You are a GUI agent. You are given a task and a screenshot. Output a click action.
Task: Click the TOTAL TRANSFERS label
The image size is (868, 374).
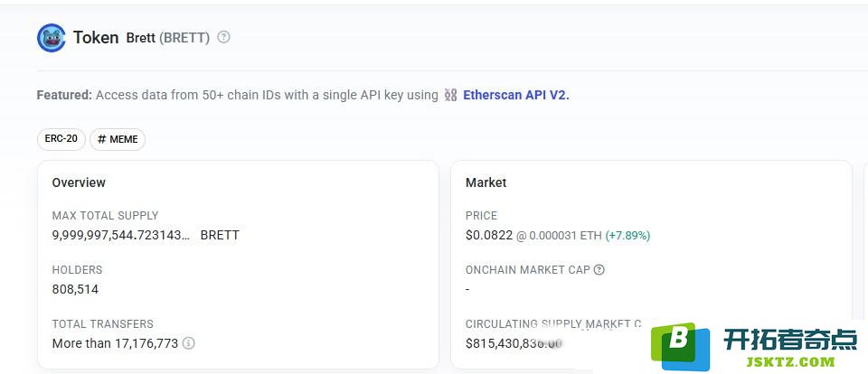point(102,324)
